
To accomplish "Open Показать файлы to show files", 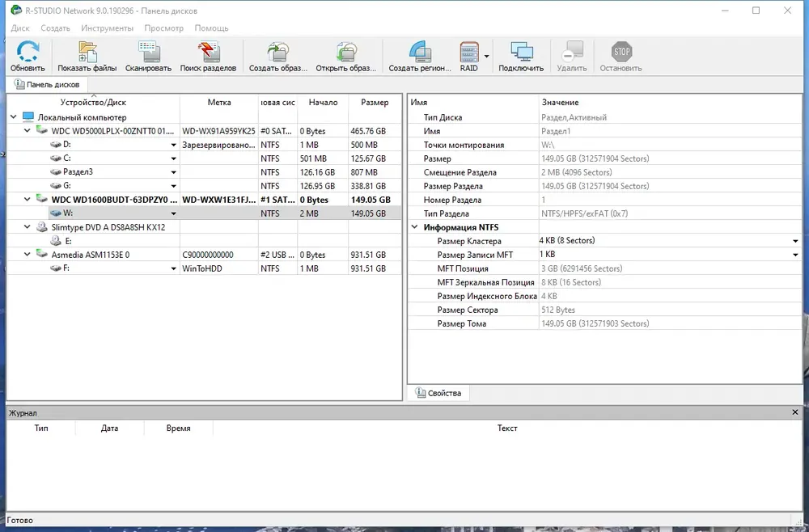I will 87,56.
